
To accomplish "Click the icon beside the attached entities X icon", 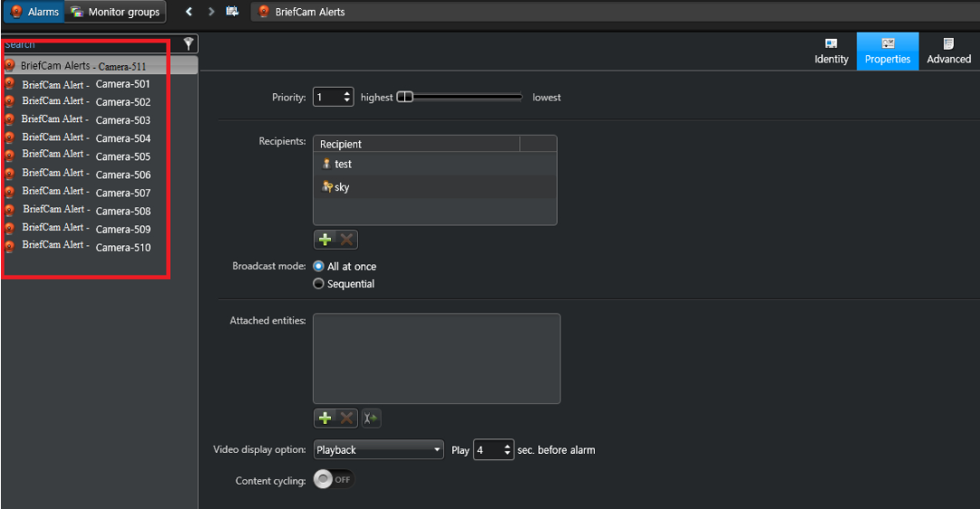I will point(371,418).
